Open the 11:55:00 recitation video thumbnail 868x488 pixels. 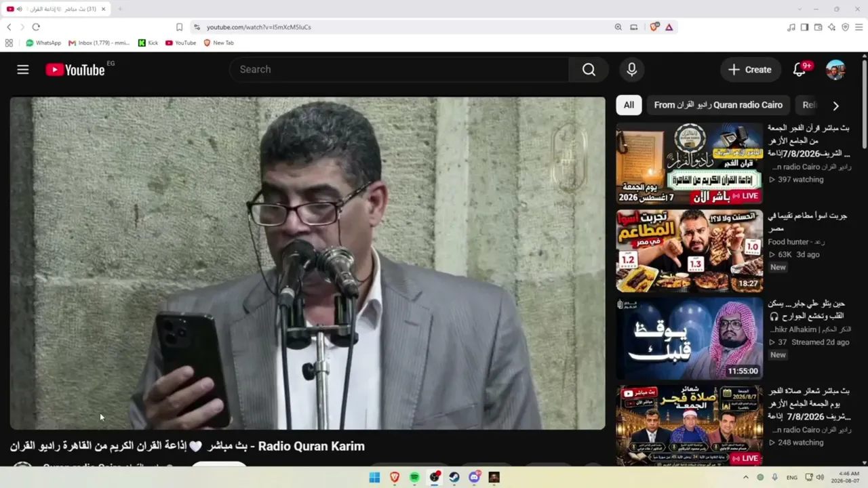click(689, 338)
